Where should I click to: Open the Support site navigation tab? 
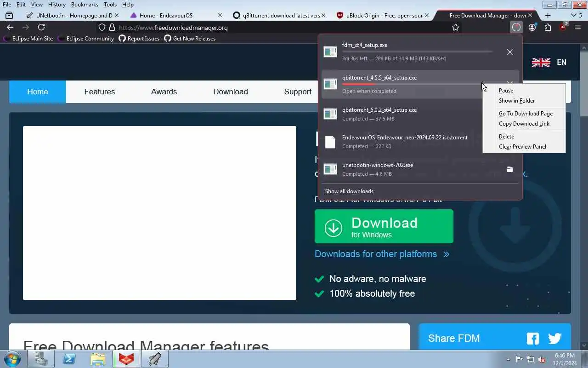298,92
